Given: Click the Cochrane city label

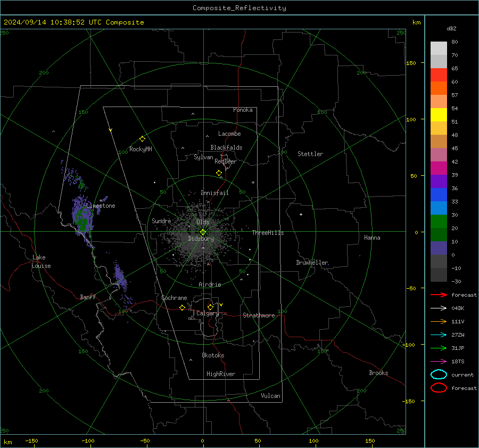Looking at the screenshot, I should tap(174, 298).
